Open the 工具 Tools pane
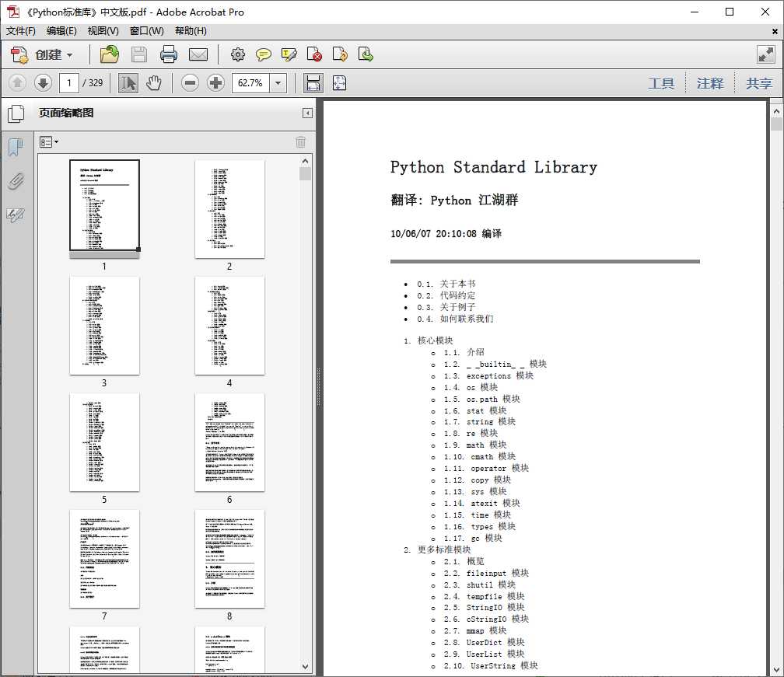The height and width of the screenshot is (677, 784). tap(661, 83)
